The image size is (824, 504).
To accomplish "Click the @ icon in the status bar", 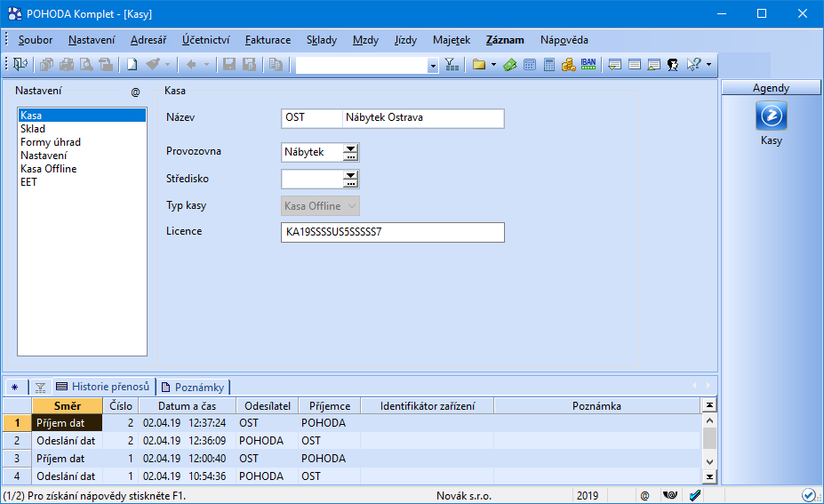I will (x=644, y=496).
